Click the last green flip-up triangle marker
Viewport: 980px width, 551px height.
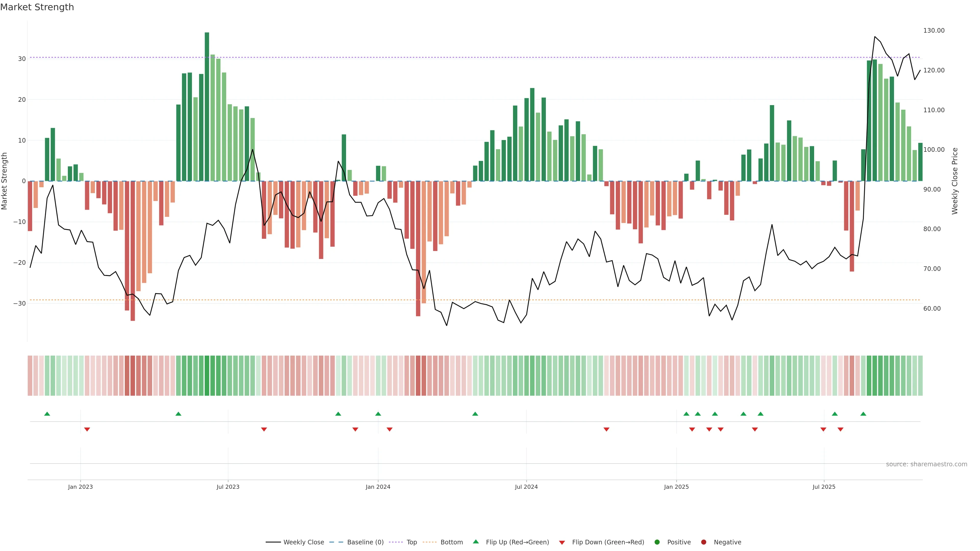(863, 414)
